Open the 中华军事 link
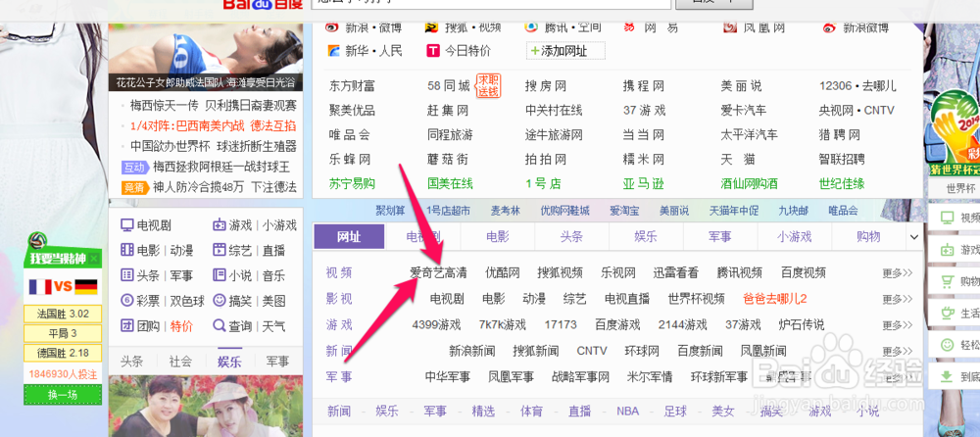This screenshot has width=980, height=437. point(448,376)
